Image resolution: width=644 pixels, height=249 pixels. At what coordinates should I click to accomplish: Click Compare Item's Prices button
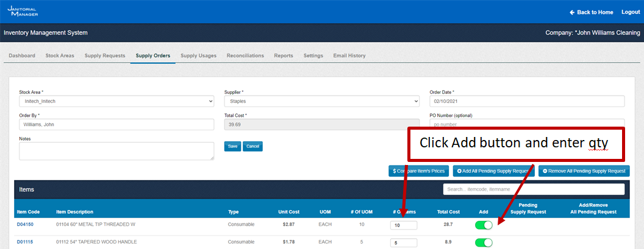point(420,171)
